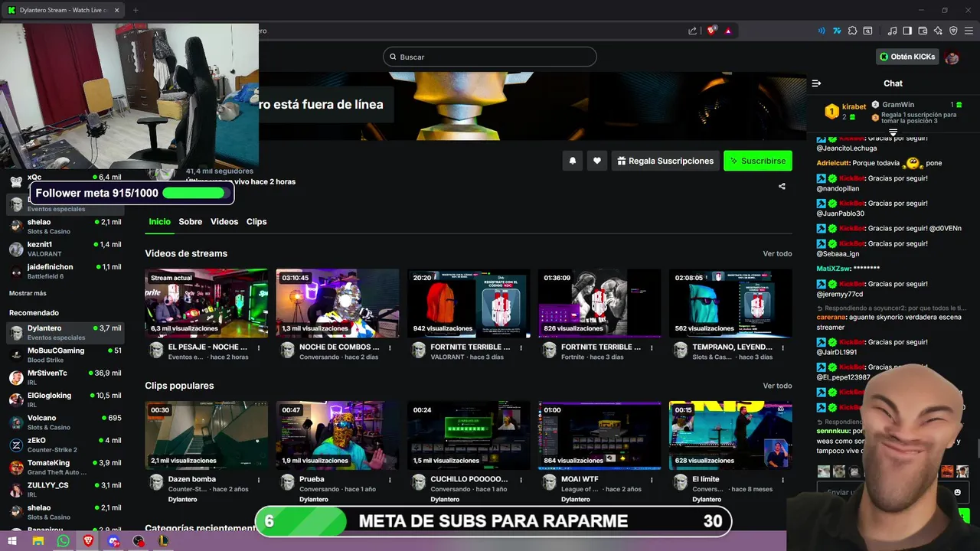Screen dimensions: 980x551
Task: Click Ver todo for Videos de streams
Action: pos(777,253)
